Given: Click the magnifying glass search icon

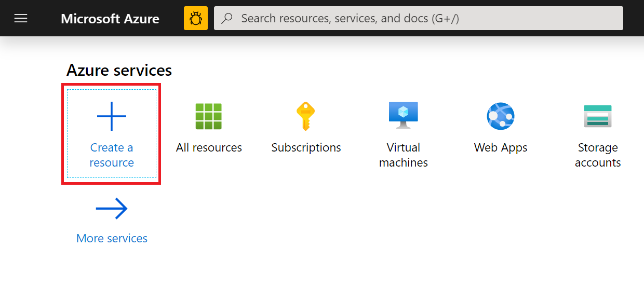Looking at the screenshot, I should [227, 19].
